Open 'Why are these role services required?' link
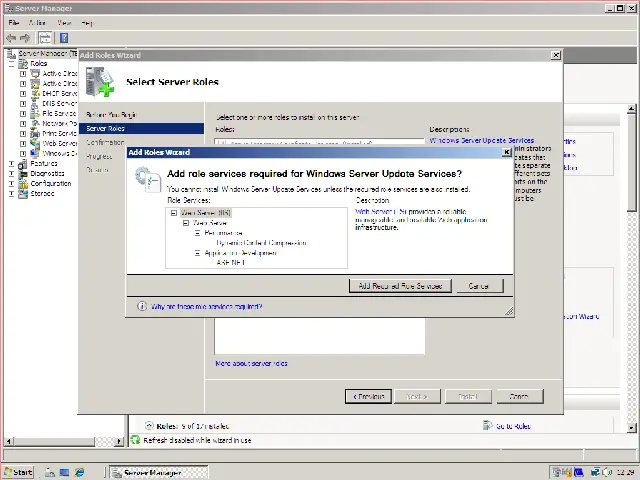Image resolution: width=640 pixels, height=480 pixels. (207, 306)
